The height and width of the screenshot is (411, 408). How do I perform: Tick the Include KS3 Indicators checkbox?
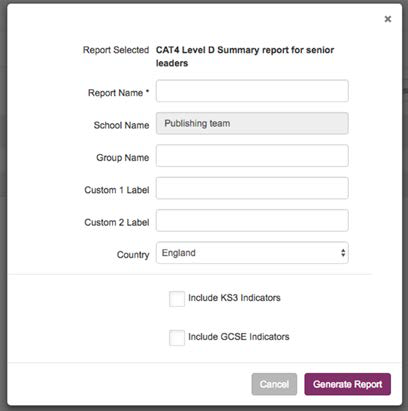click(177, 299)
